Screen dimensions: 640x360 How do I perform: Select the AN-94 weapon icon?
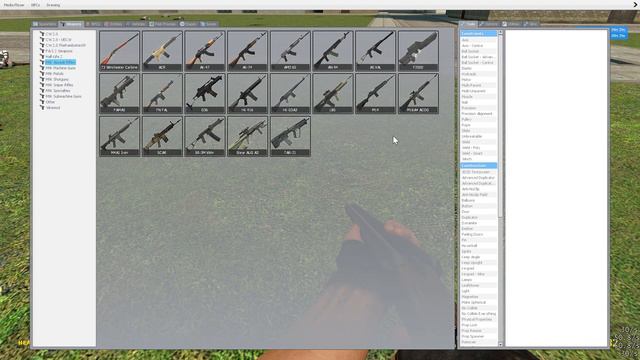tap(333, 51)
